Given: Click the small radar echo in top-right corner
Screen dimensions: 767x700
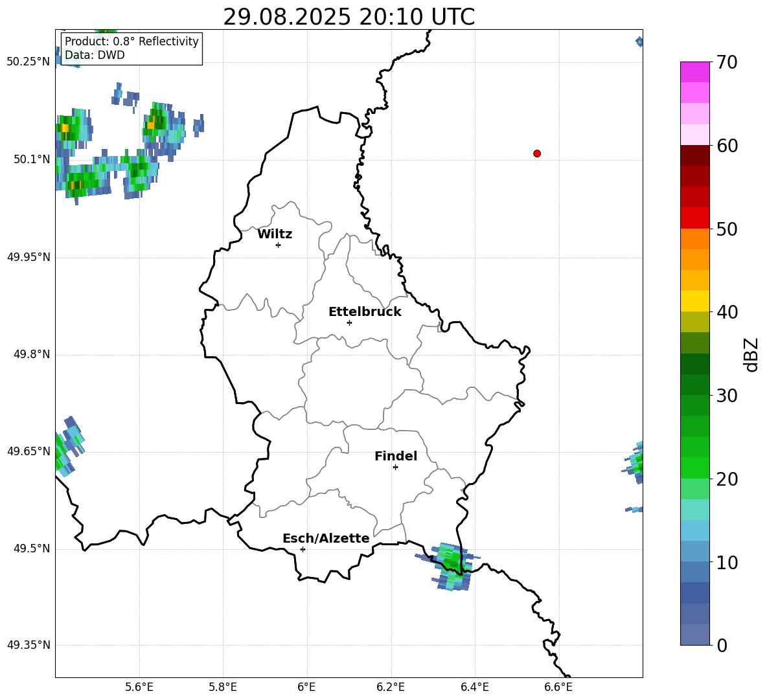Looking at the screenshot, I should tap(639, 42).
